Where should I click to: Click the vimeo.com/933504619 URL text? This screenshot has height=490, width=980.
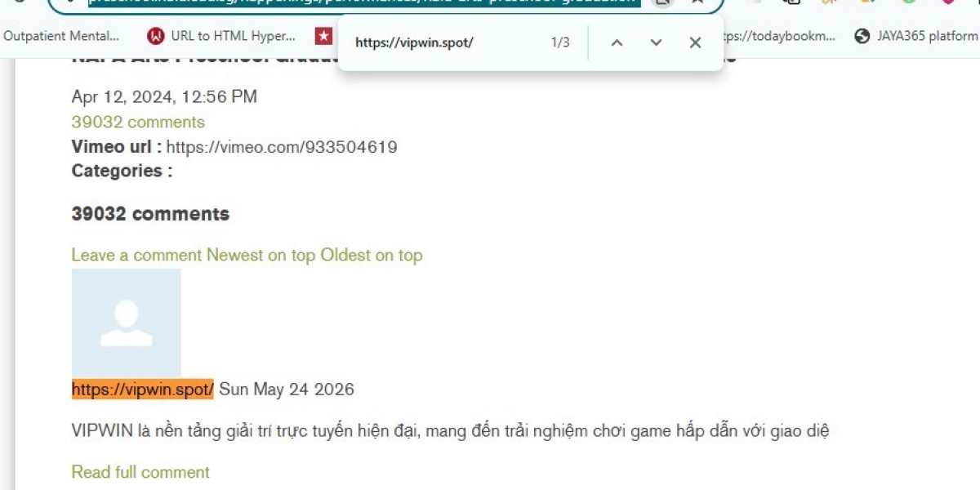(282, 147)
